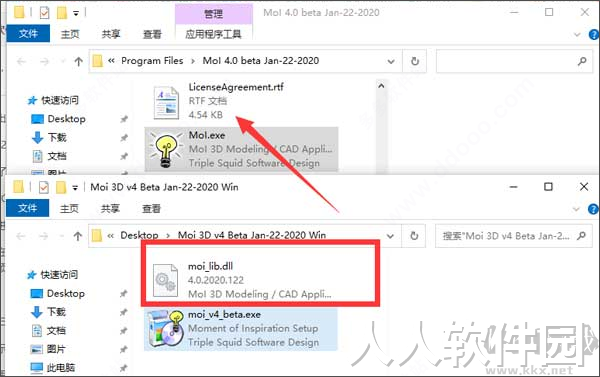This screenshot has width=600, height=377.
Task: Click the Moi 3D v4 Beta Jan-22-2020 Win breadcrumb
Action: (x=252, y=235)
